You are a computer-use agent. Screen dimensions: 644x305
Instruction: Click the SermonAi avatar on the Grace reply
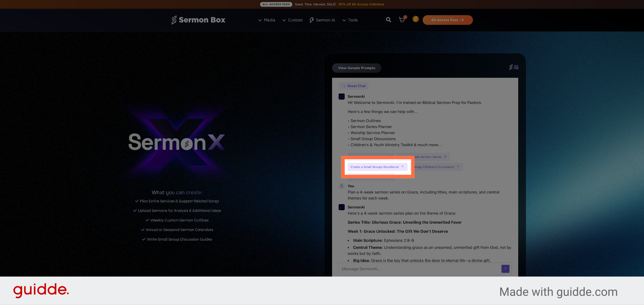point(342,207)
